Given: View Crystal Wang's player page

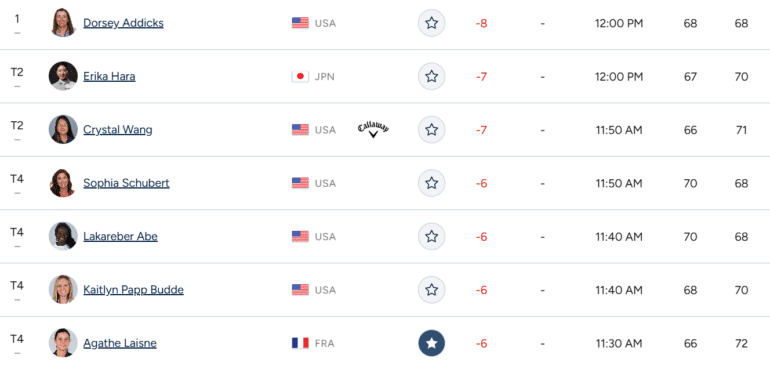Looking at the screenshot, I should [x=118, y=130].
